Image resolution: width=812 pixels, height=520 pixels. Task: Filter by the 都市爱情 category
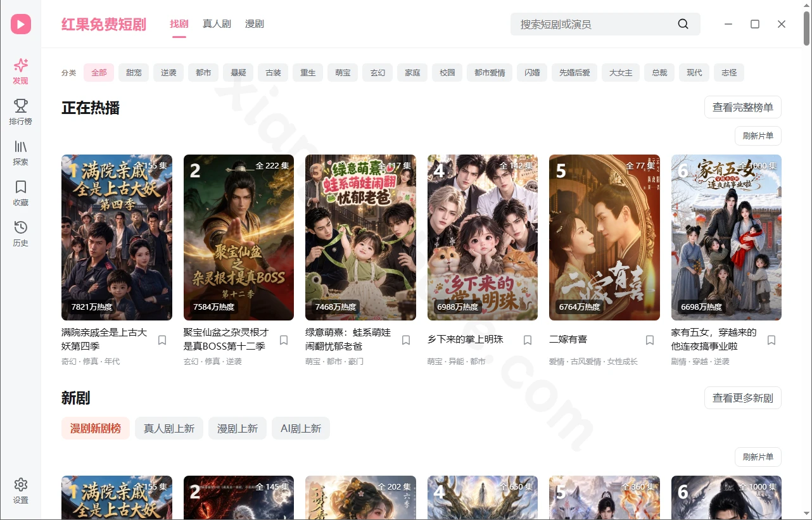point(490,73)
